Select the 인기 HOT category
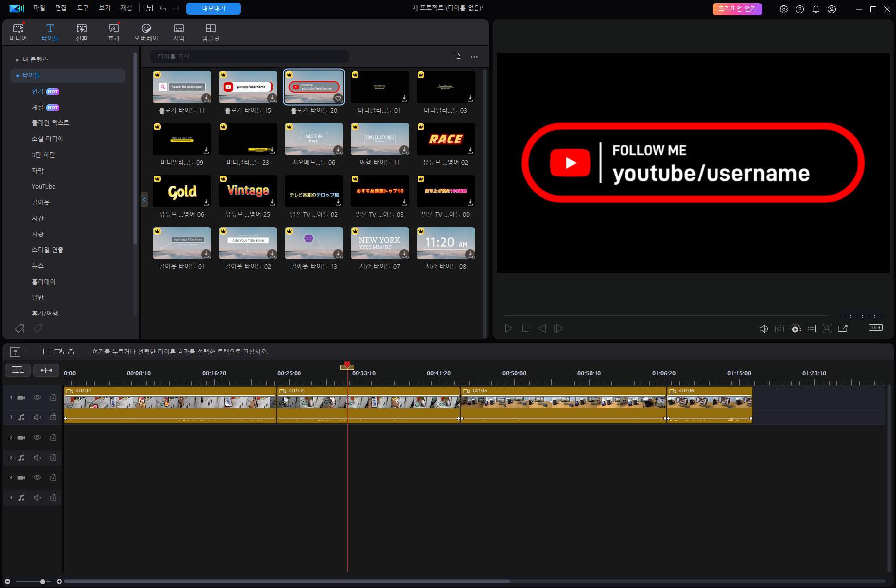Image resolution: width=896 pixels, height=588 pixels. pyautogui.click(x=45, y=92)
